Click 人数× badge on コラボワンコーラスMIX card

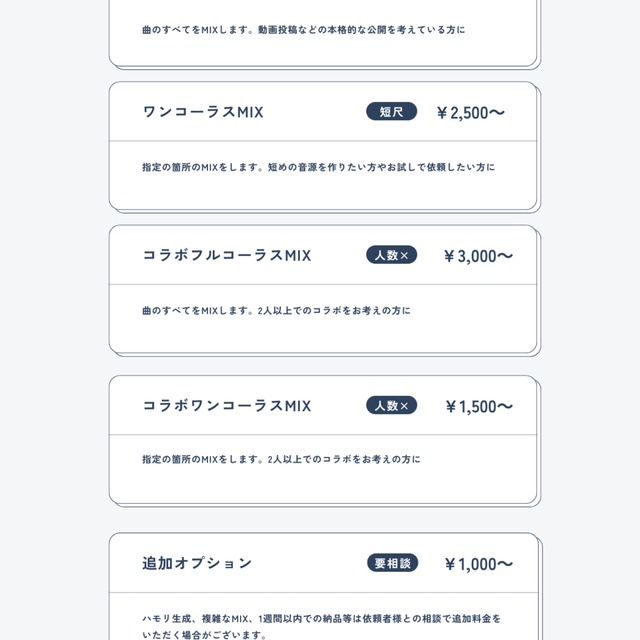click(391, 406)
